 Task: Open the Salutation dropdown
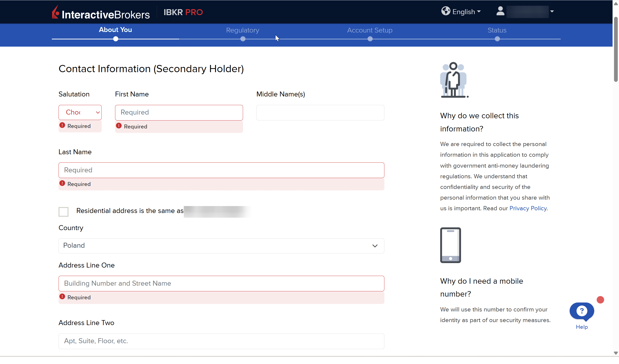80,112
